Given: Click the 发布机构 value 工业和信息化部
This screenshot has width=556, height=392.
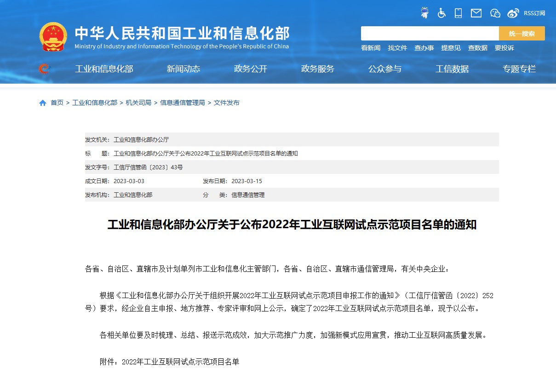Looking at the screenshot, I should [133, 195].
